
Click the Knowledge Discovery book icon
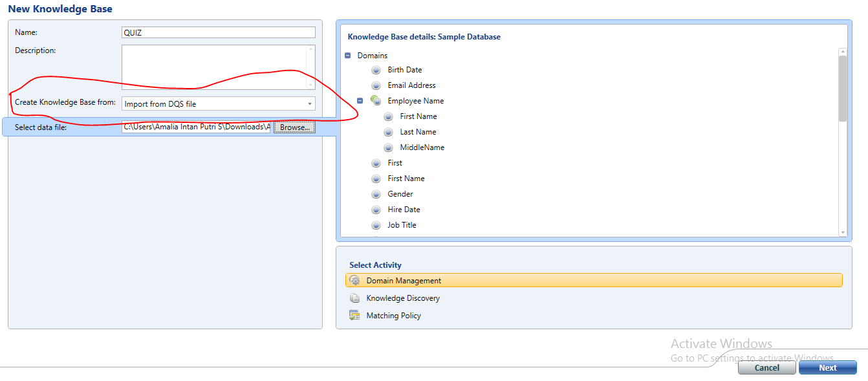[354, 298]
